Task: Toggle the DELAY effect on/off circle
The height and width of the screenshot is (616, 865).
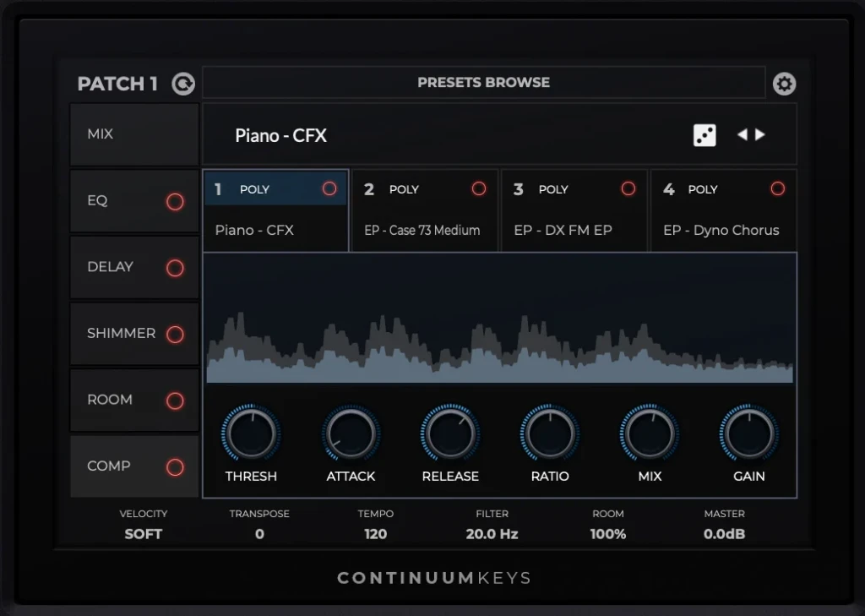Action: pyautogui.click(x=175, y=268)
